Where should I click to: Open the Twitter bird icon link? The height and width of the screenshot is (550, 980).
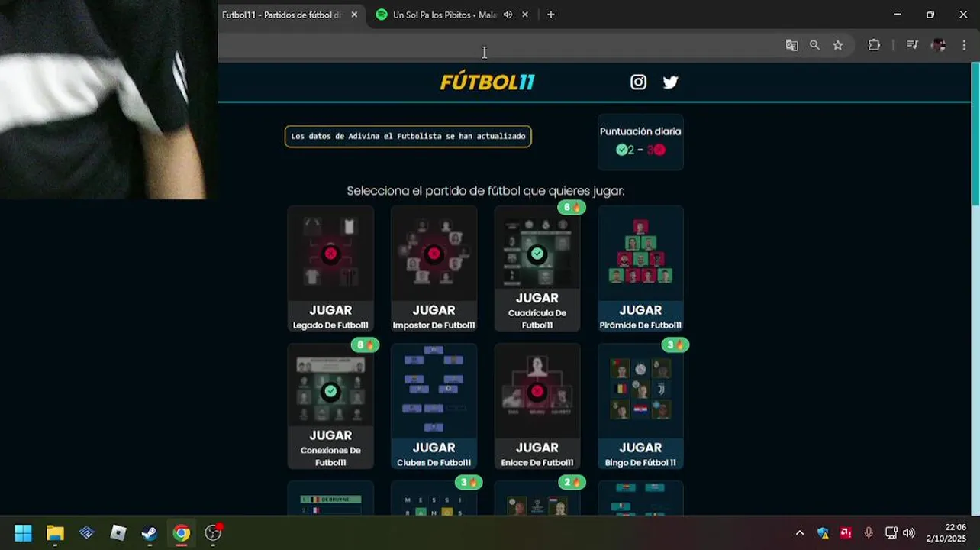(x=670, y=82)
